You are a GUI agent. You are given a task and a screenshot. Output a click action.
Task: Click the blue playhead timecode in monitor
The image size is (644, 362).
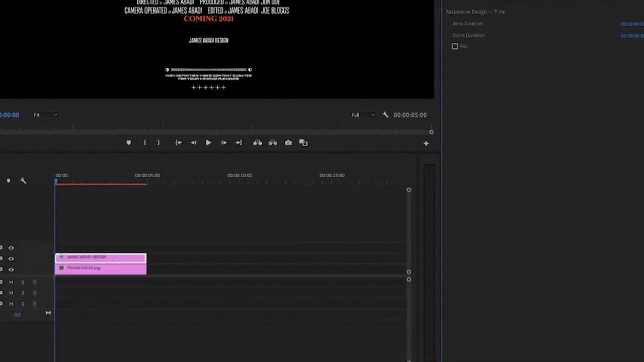pyautogui.click(x=10, y=115)
